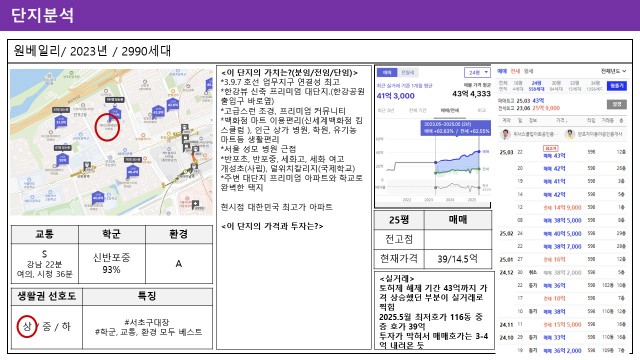Select the blue 매매 tab above the price chart
This screenshot has height=360, width=640.
point(387,73)
